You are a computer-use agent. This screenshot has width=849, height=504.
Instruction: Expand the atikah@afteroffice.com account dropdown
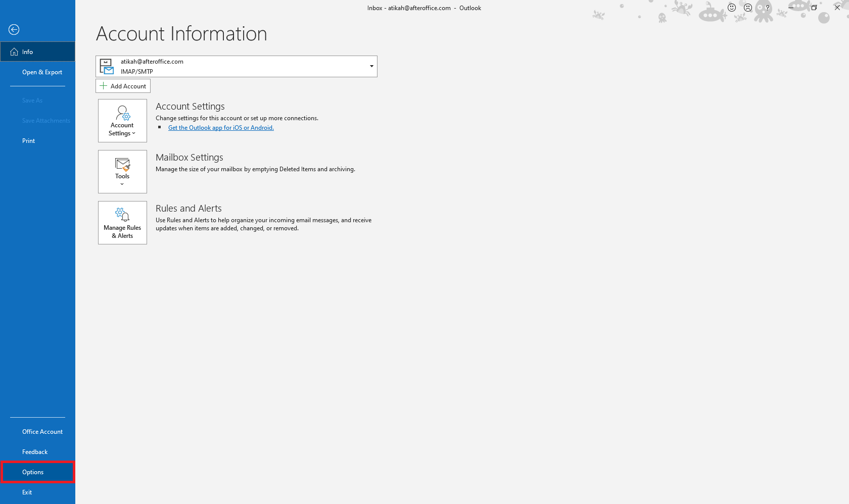click(x=371, y=66)
